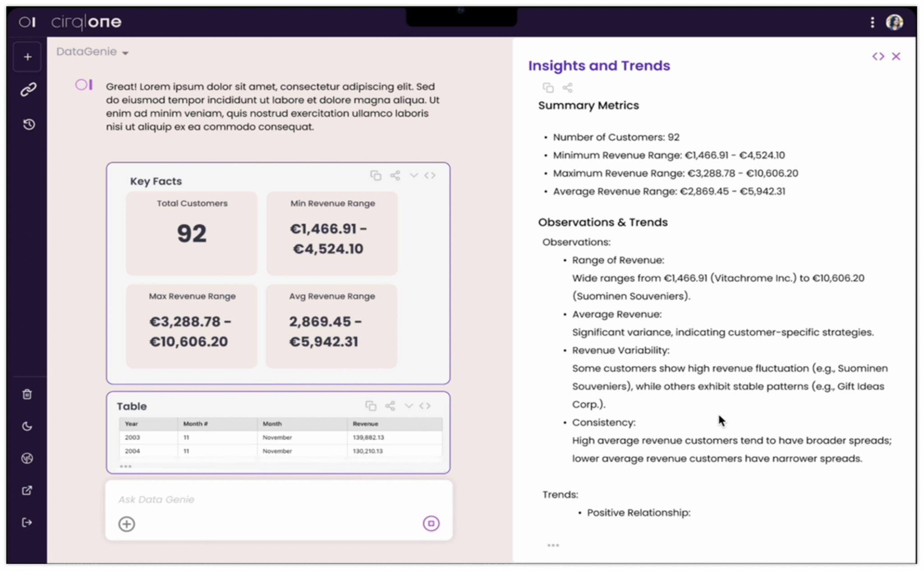The width and height of the screenshot is (924, 571).
Task: Toggle dark mode moon icon
Action: pos(27,426)
